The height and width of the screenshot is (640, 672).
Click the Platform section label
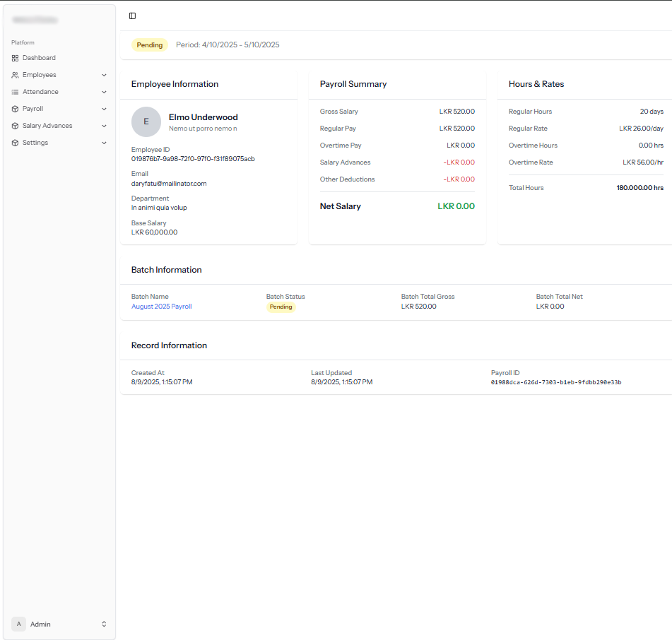coord(23,42)
